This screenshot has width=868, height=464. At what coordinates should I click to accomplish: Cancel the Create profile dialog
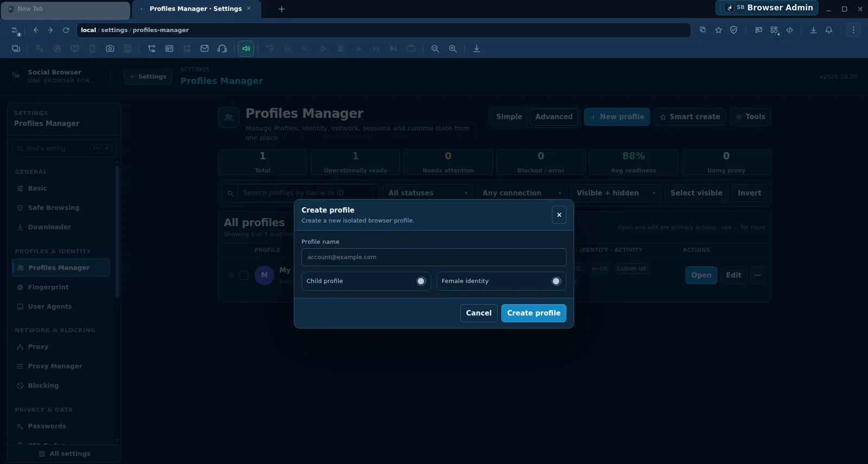click(478, 313)
